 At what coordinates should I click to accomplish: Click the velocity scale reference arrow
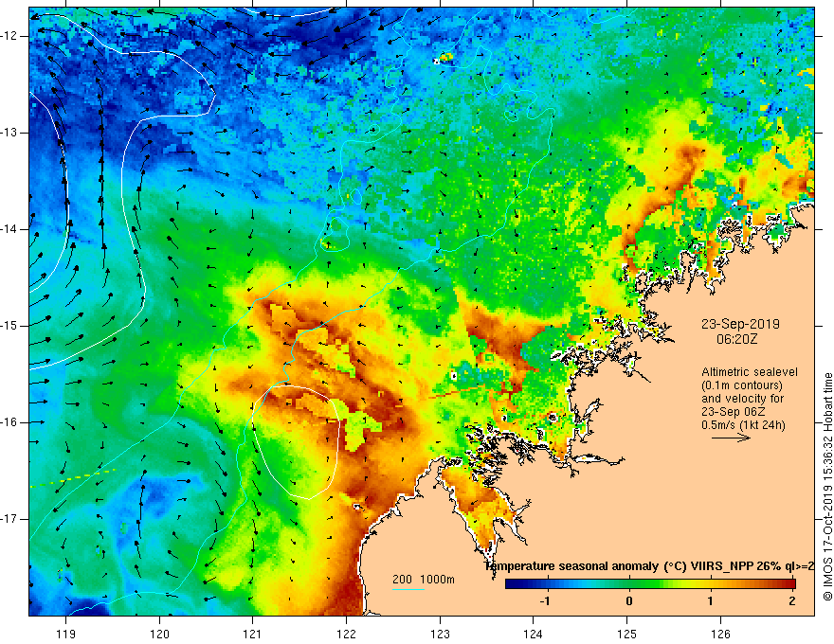(x=731, y=438)
